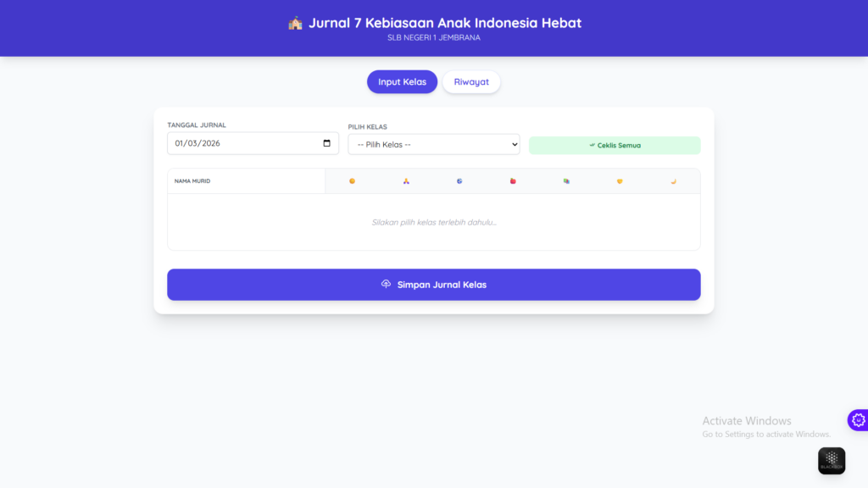Click the Jurnal 7 Kebiasaan page title

click(444, 23)
